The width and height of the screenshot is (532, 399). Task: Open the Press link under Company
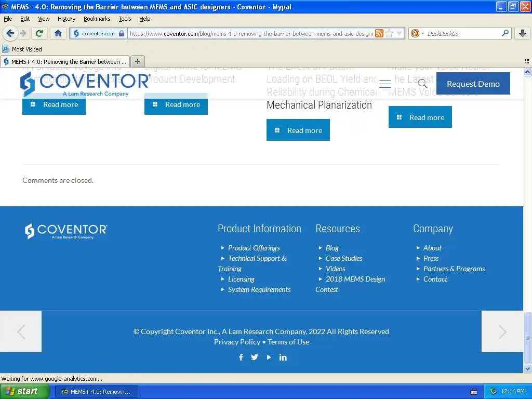click(431, 259)
